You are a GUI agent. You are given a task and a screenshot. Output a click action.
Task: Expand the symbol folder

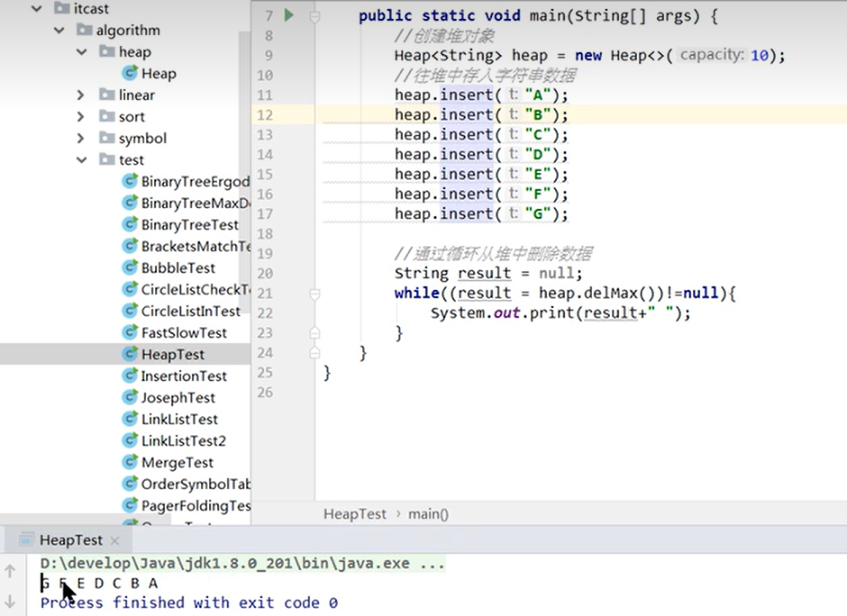[81, 138]
